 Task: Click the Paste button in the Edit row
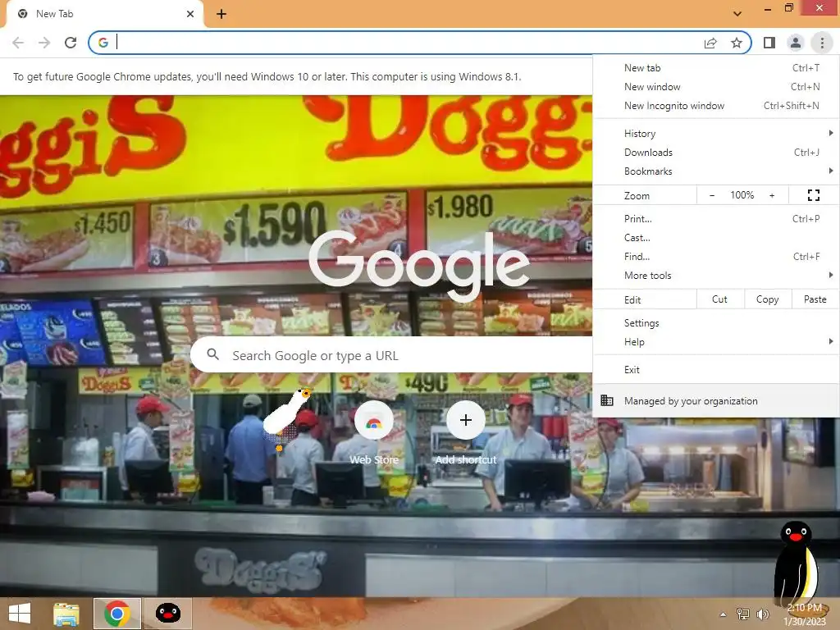pyautogui.click(x=815, y=299)
